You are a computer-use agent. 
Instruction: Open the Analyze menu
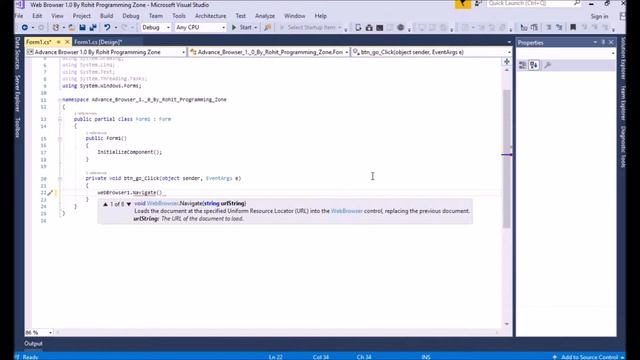pyautogui.click(x=265, y=16)
